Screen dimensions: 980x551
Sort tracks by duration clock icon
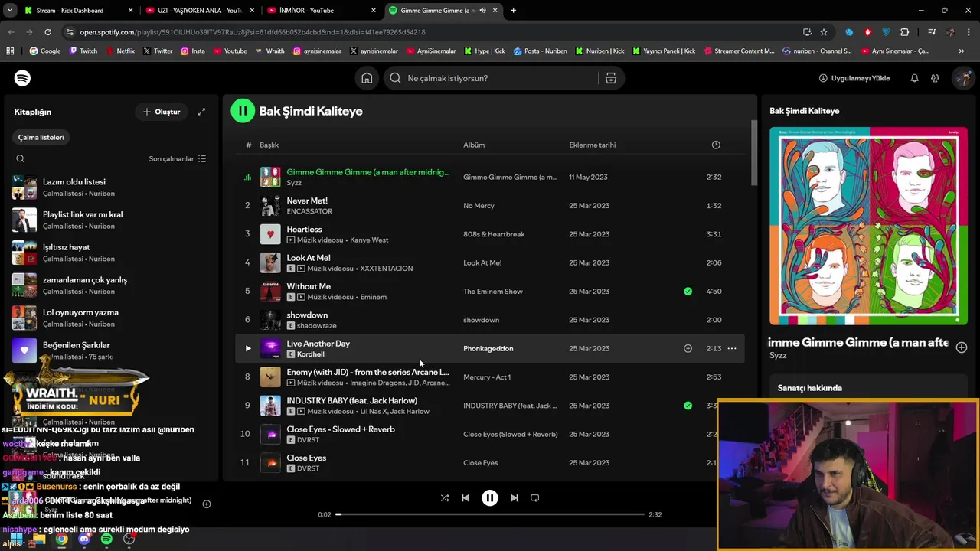[x=716, y=145]
